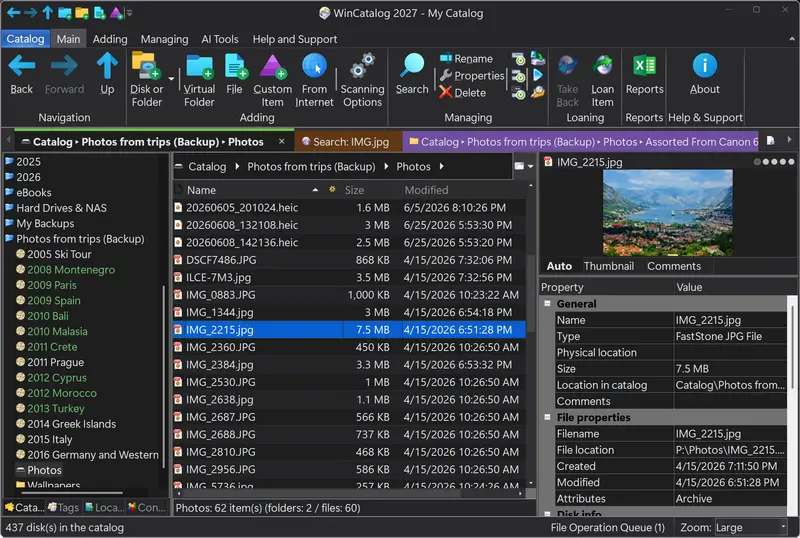Click quick access blue virtual folder icon
The image size is (800, 538).
(65, 12)
